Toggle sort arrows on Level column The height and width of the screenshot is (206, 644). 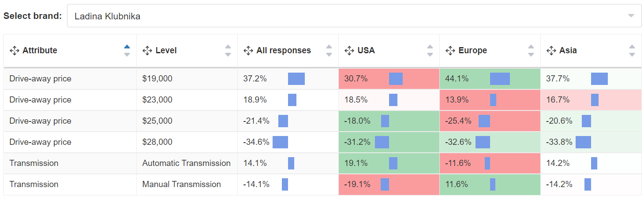[x=228, y=51]
